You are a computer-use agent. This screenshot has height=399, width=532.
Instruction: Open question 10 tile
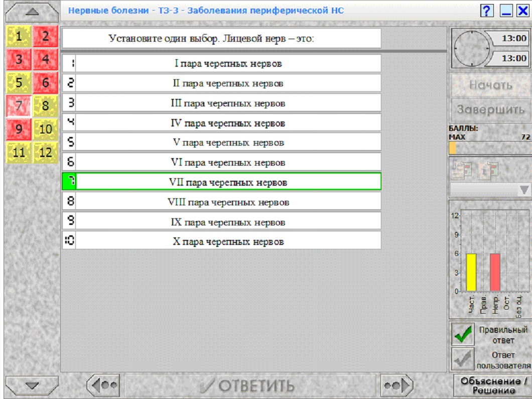pyautogui.click(x=46, y=129)
